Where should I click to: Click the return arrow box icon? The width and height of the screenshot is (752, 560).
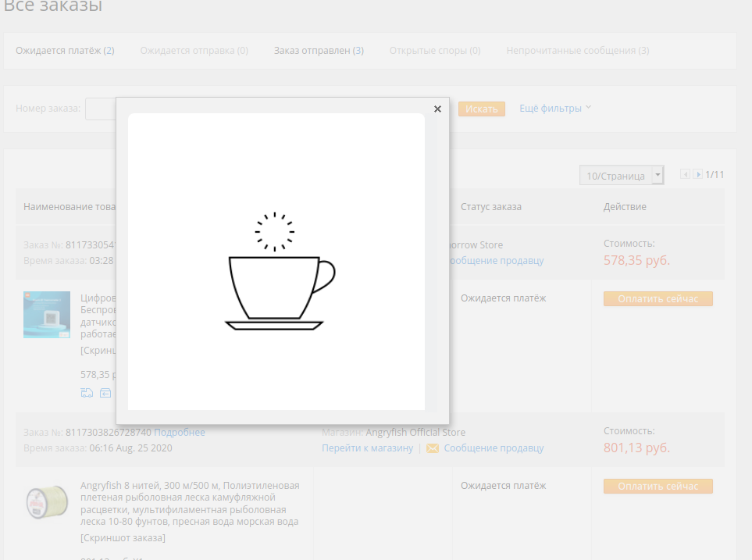105,393
